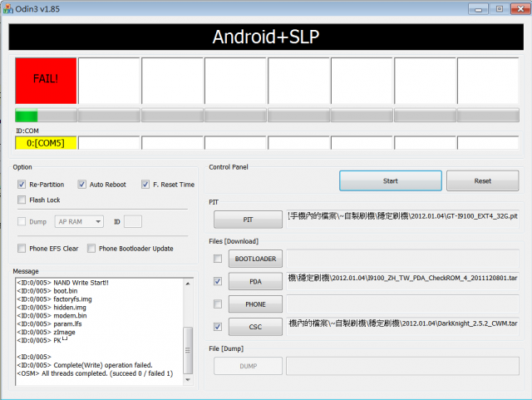Viewport: 532px width, 400px height.
Task: Toggle the Re-Partition checkbox
Action: pyautogui.click(x=22, y=185)
